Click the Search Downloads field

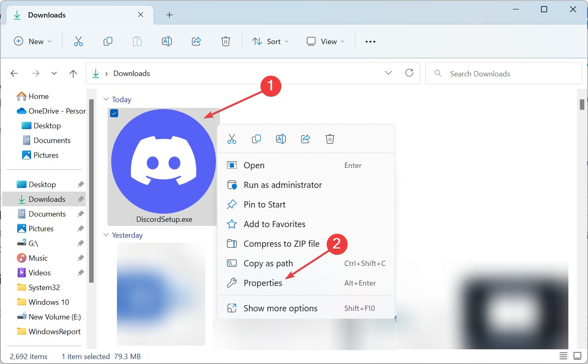[x=504, y=74]
